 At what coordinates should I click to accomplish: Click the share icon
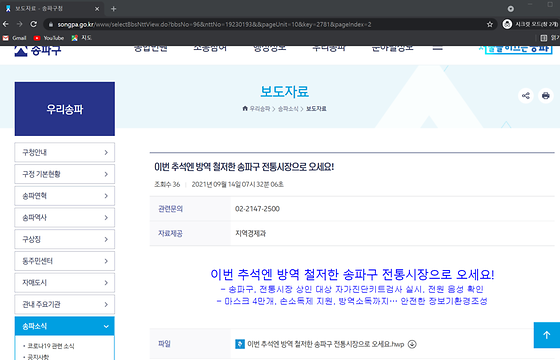click(x=526, y=95)
